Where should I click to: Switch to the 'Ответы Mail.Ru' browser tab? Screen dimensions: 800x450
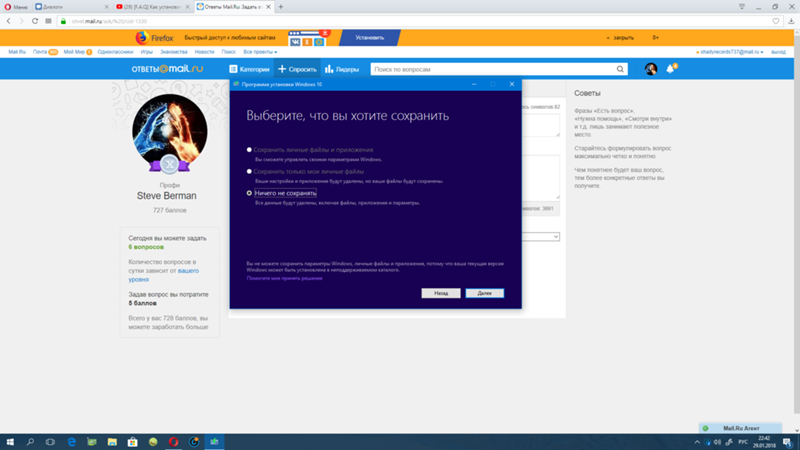(x=231, y=7)
